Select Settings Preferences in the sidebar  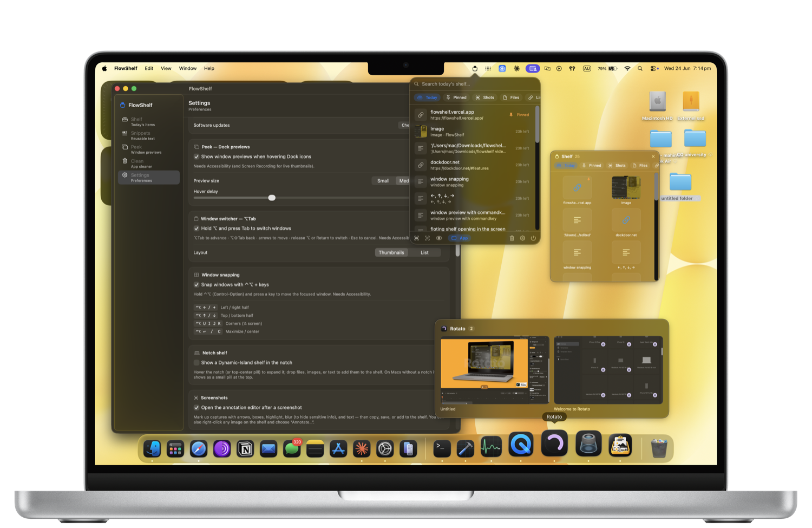(148, 178)
